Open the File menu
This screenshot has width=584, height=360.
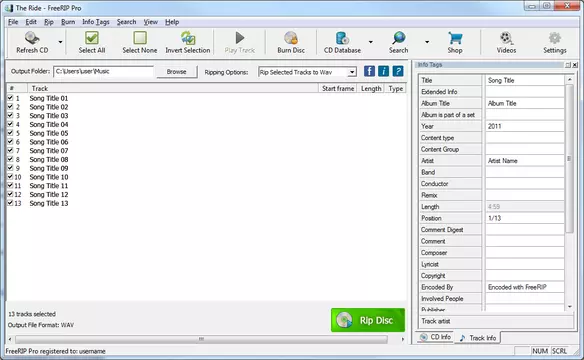(13, 22)
